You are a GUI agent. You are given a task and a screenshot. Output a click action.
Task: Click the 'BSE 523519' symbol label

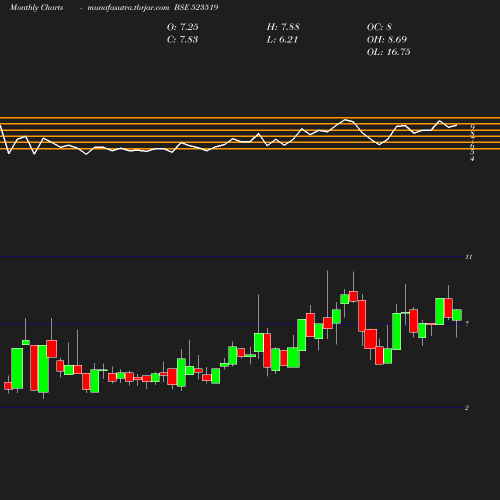[x=196, y=7]
